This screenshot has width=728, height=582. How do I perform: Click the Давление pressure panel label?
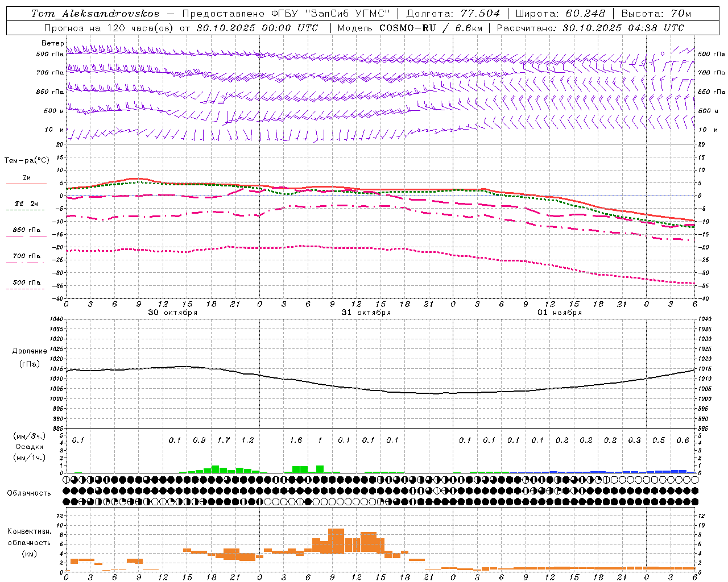(x=30, y=351)
